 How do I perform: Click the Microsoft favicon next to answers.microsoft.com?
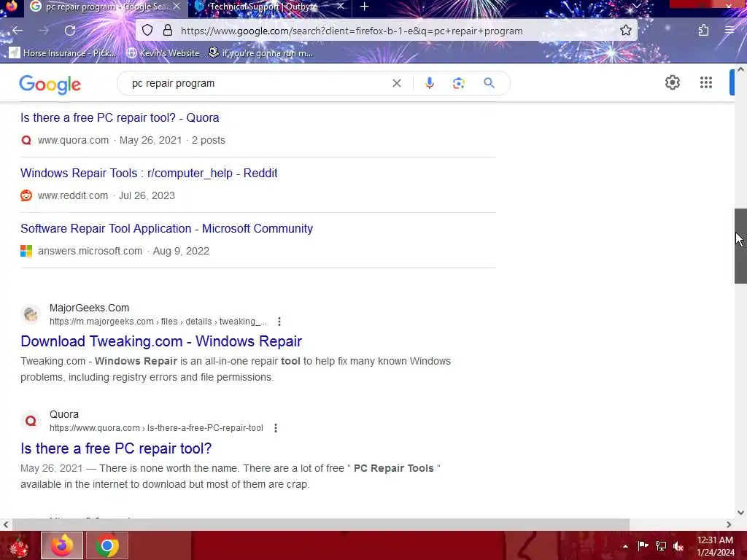coord(26,251)
